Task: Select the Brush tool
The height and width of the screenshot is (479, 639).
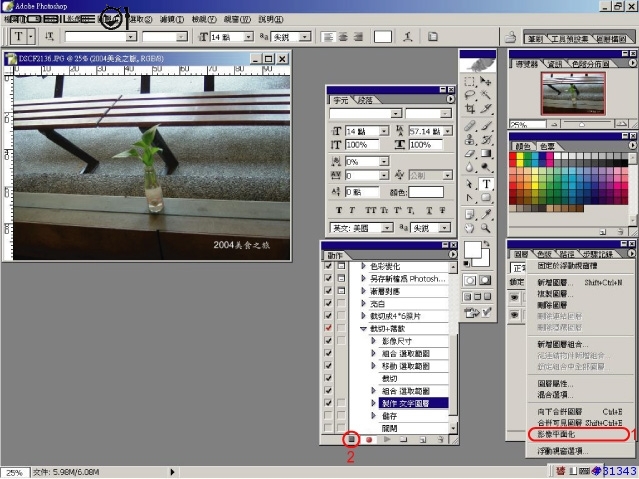Action: pyautogui.click(x=485, y=126)
